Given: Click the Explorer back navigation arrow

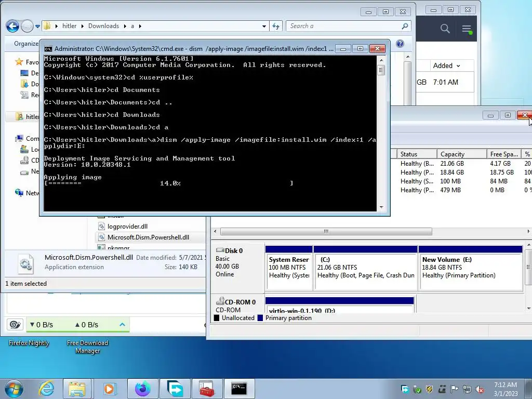Looking at the screenshot, I should (x=12, y=26).
